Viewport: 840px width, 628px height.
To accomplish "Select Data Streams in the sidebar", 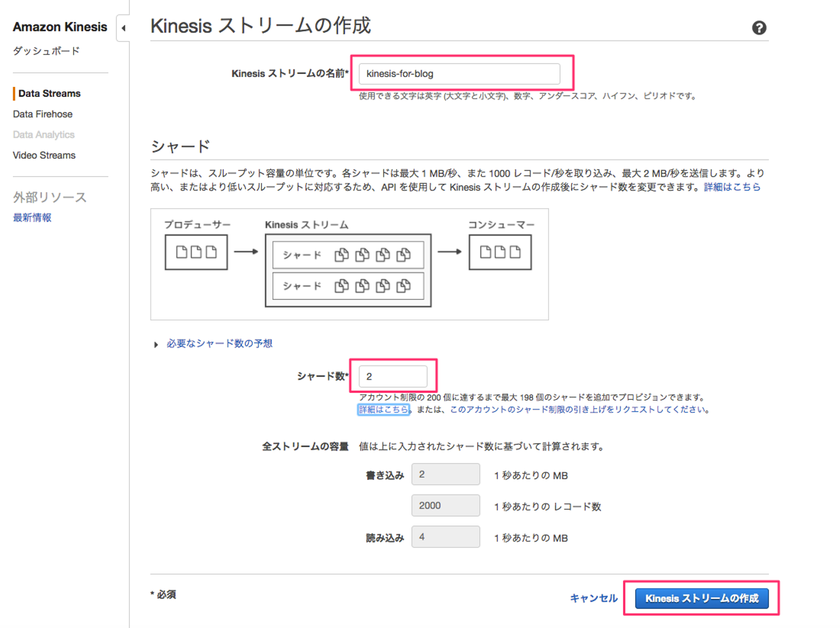I will (x=50, y=93).
